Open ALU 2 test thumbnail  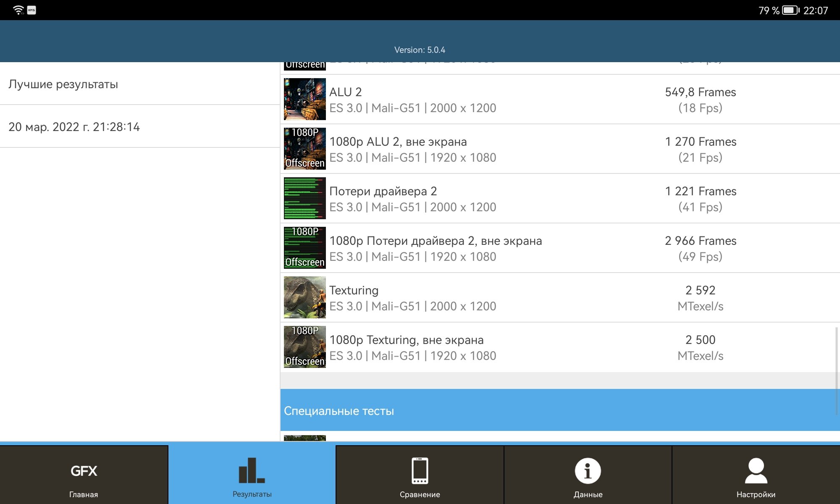pyautogui.click(x=305, y=99)
